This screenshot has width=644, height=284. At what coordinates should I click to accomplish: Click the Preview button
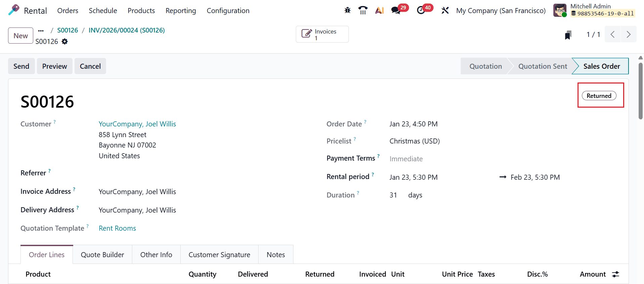coord(55,66)
